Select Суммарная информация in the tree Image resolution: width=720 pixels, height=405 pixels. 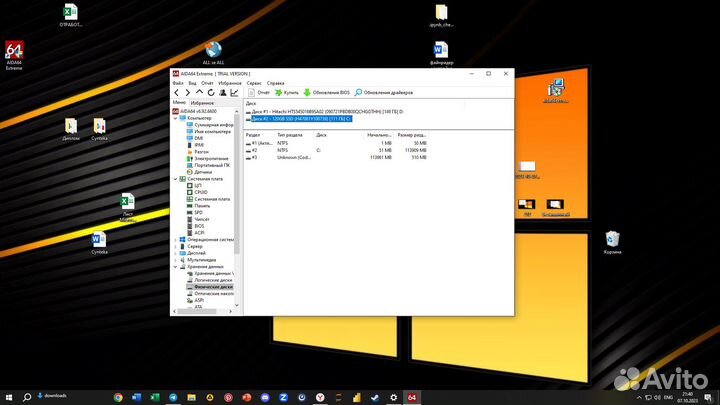(x=210, y=125)
